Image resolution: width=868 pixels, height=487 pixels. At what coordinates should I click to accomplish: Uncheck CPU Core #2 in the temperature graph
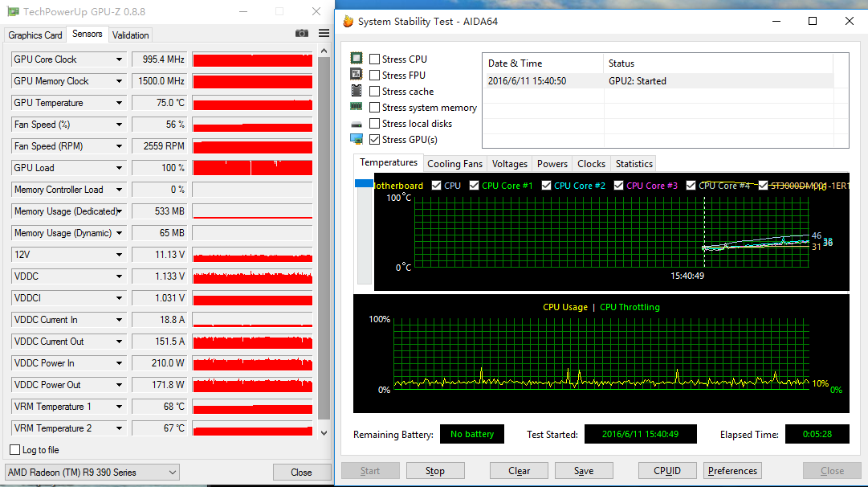coord(546,185)
